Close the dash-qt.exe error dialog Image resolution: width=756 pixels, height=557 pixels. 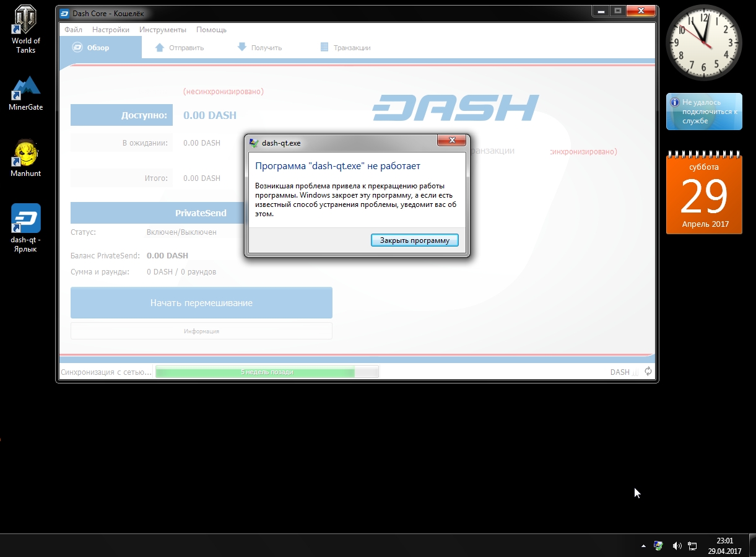pos(451,140)
